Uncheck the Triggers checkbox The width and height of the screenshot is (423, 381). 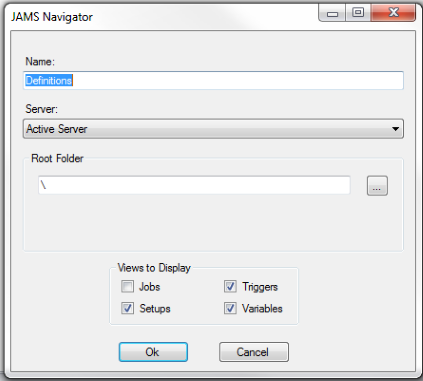(230, 286)
